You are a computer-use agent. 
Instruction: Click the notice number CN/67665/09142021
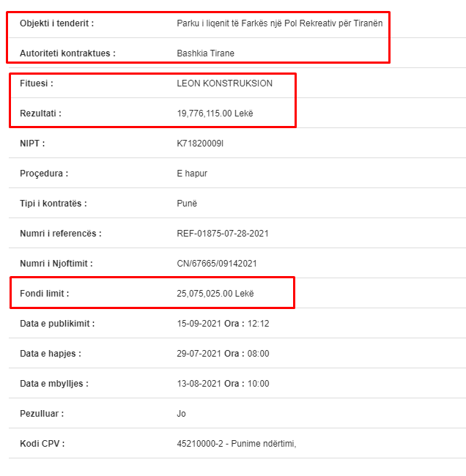(x=217, y=264)
